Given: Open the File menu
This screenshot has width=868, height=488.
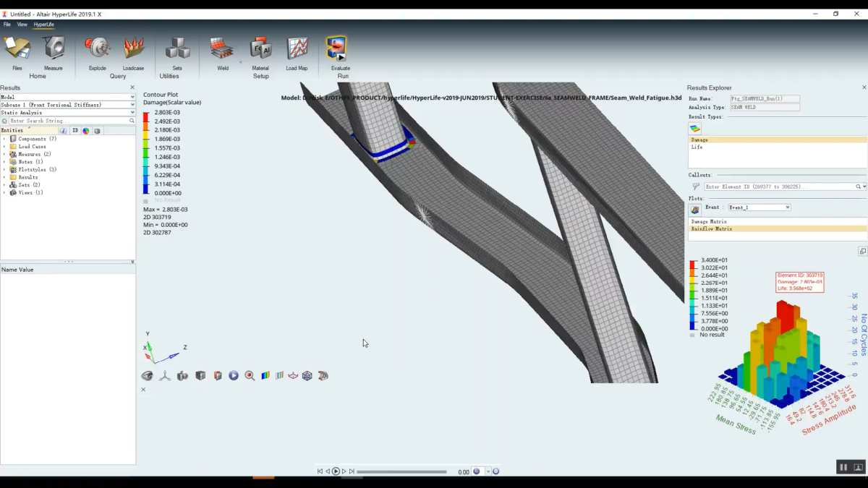Looking at the screenshot, I should pyautogui.click(x=7, y=25).
